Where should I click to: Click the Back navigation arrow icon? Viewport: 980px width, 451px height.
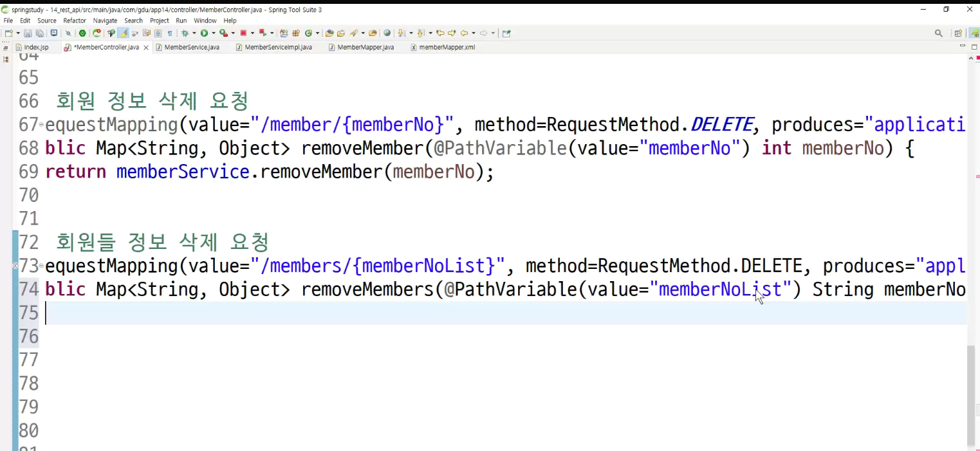click(x=464, y=33)
